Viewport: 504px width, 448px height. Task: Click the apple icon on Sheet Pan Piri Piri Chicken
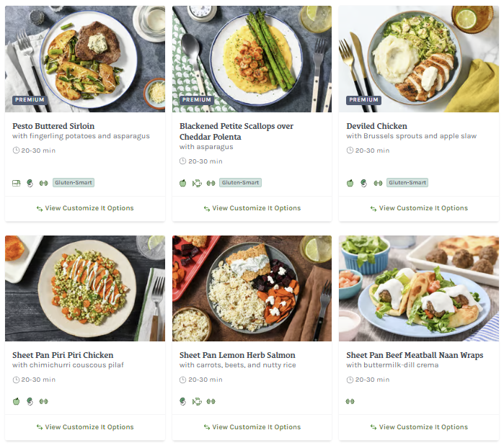point(16,401)
